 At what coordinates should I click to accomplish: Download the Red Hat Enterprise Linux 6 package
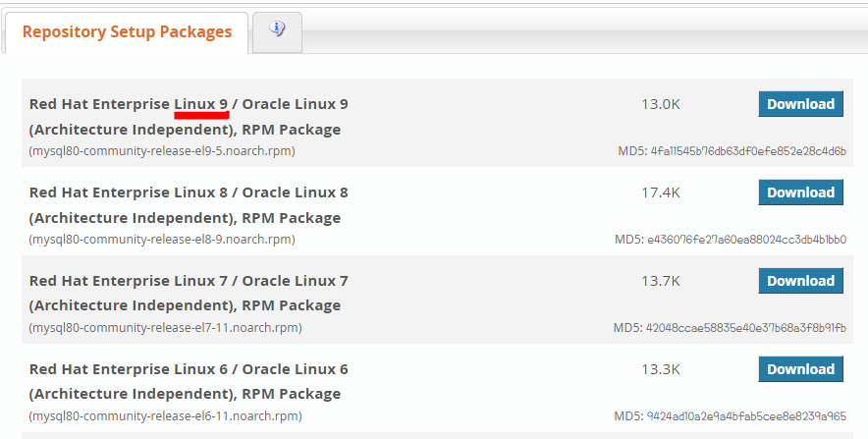[800, 369]
